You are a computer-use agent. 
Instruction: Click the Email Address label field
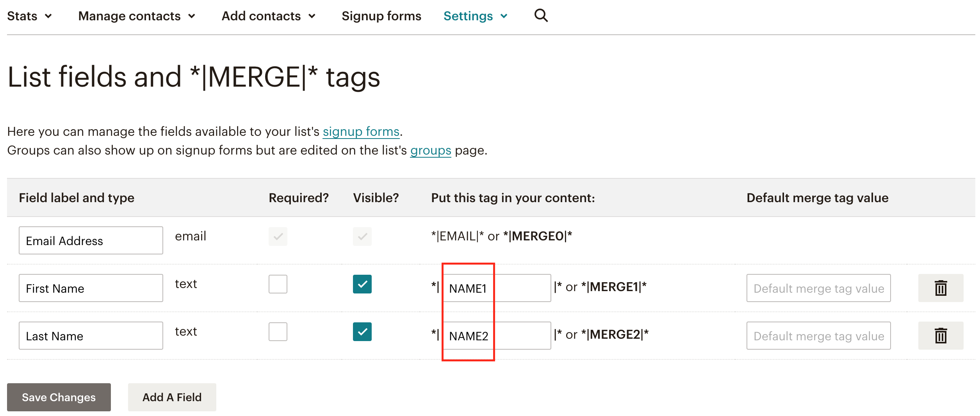(91, 240)
